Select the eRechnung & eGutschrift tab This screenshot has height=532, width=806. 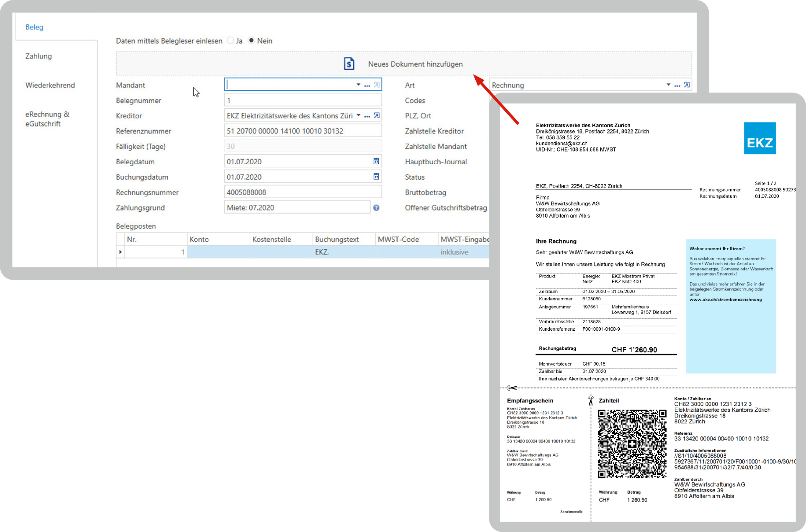click(47, 119)
